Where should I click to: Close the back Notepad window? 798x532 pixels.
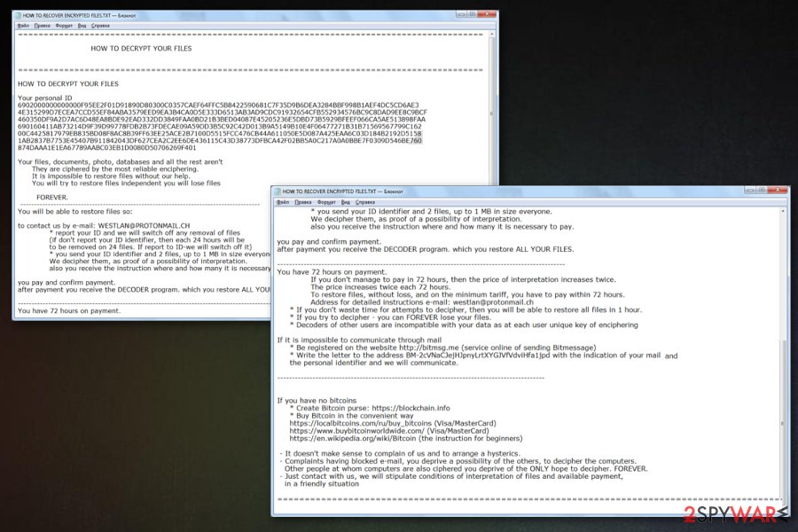(x=487, y=14)
